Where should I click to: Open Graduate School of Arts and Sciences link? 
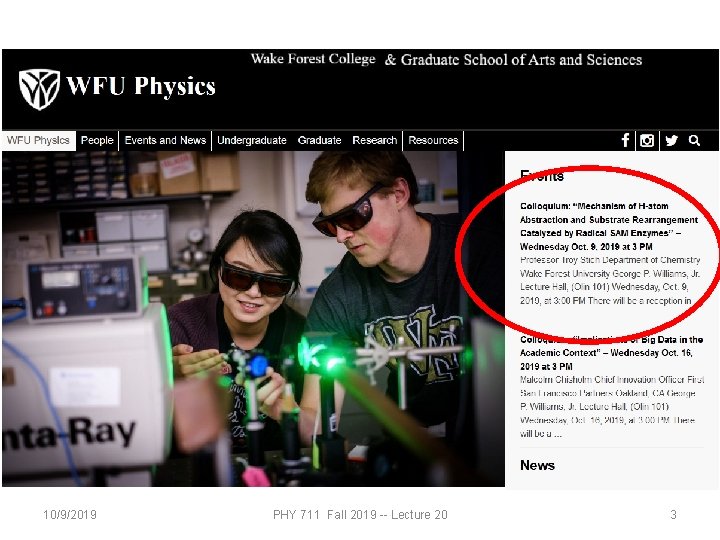[521, 60]
